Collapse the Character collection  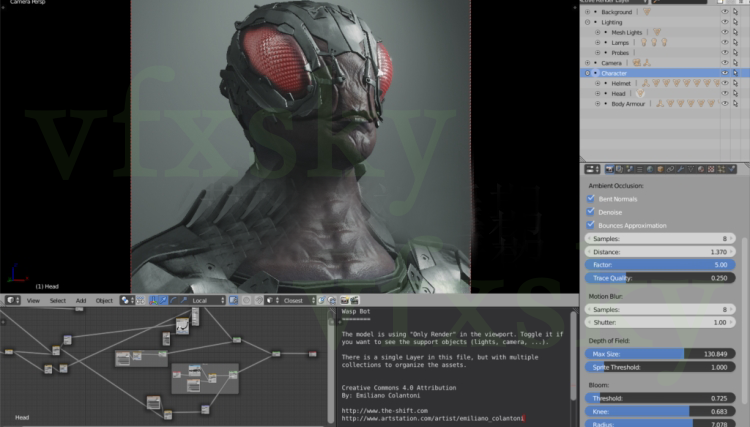[587, 73]
